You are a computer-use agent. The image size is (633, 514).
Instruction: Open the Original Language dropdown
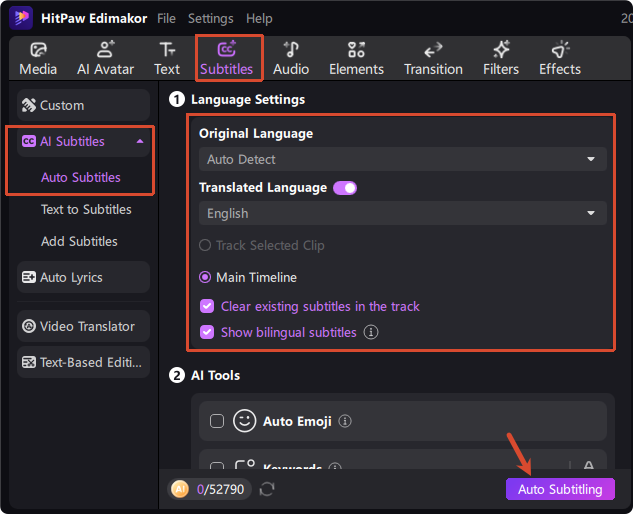tap(402, 159)
